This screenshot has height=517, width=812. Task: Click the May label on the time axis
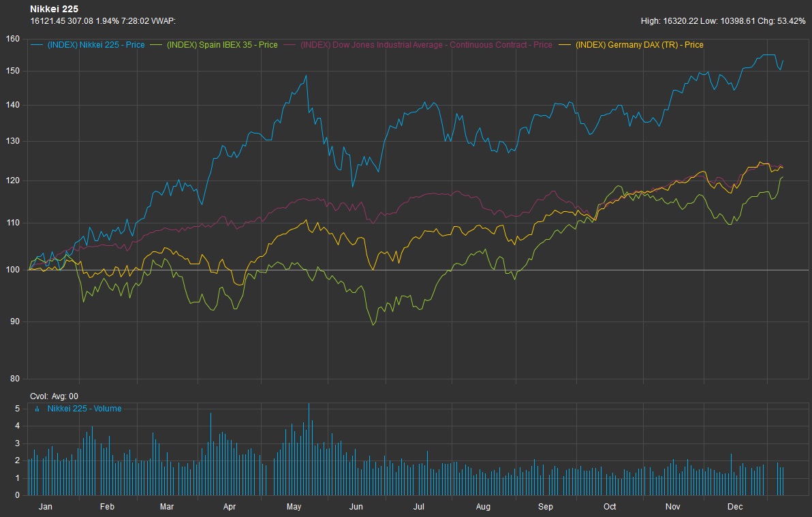[294, 507]
